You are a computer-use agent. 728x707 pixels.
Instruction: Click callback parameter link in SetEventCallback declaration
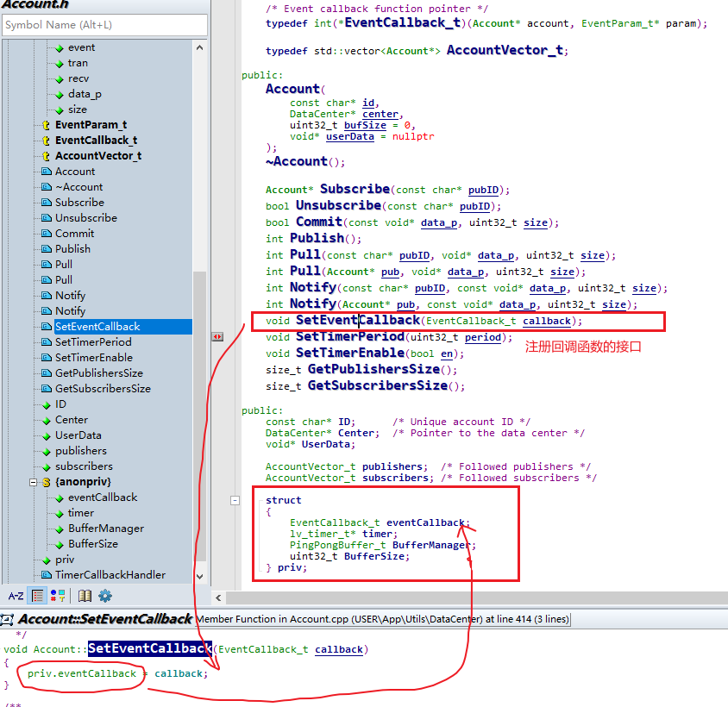coord(547,322)
